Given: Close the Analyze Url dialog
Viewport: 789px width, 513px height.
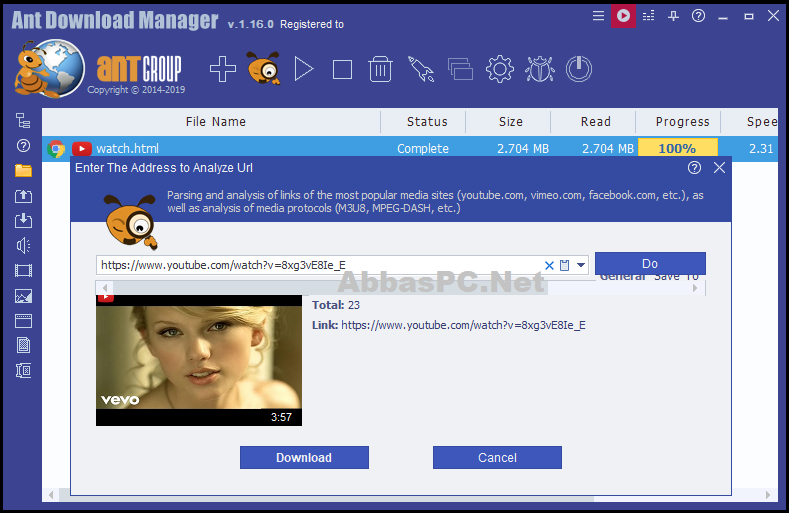Looking at the screenshot, I should pos(720,168).
